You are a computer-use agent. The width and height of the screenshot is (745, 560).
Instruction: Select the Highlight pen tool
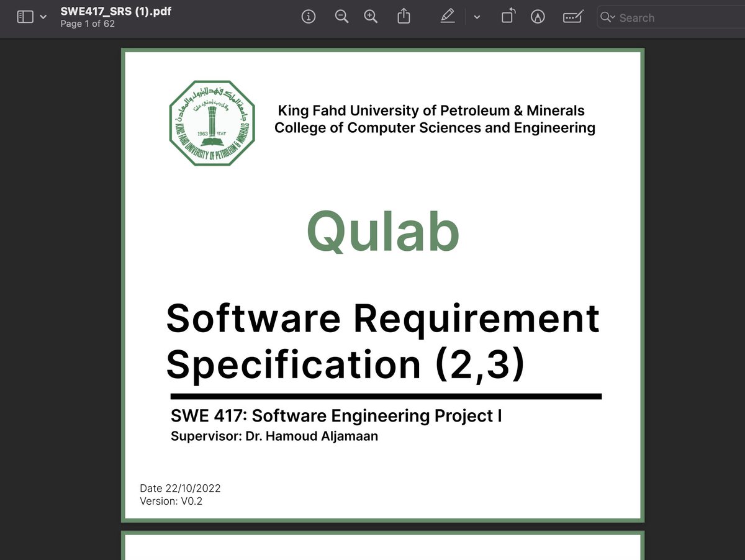pyautogui.click(x=448, y=17)
